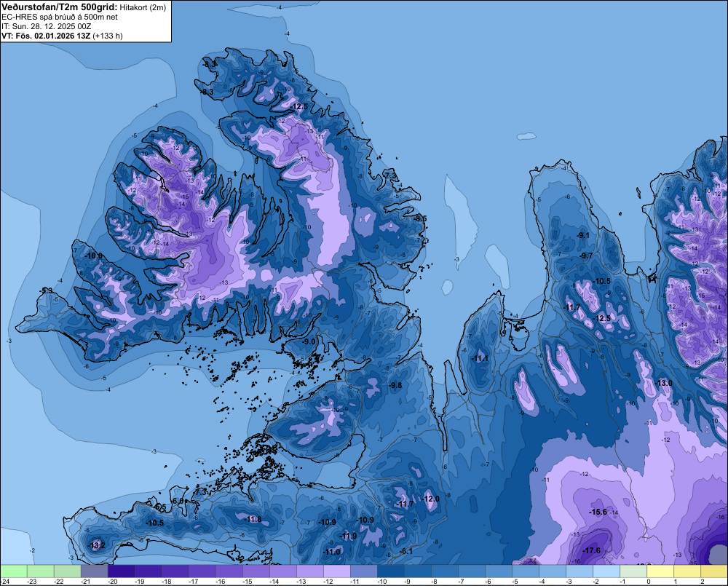Click the legend color swatch for -16

pos(229,571)
